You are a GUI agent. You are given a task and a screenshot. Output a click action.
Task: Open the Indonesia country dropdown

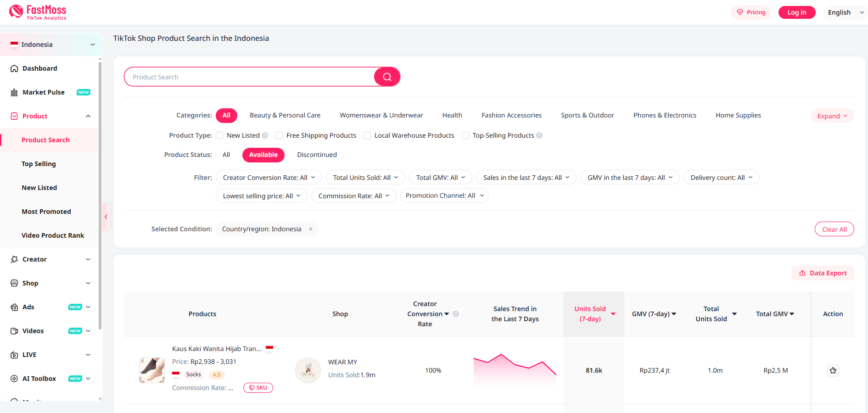[51, 45]
